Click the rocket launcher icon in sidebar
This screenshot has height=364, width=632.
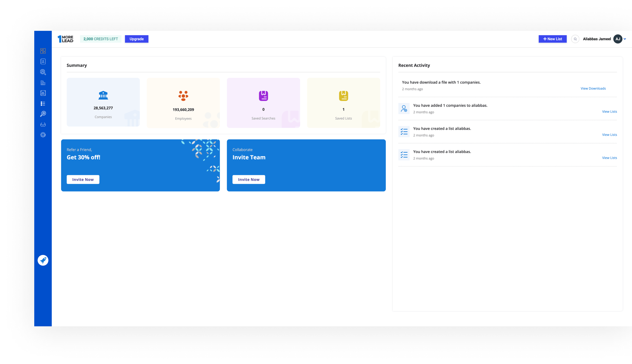(43, 260)
